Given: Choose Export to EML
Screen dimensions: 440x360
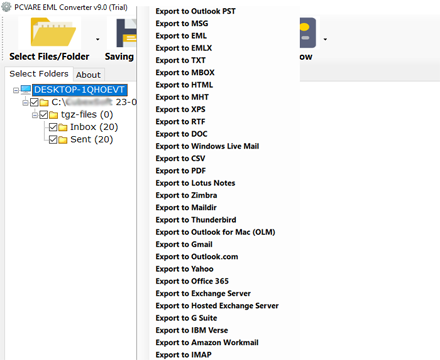Looking at the screenshot, I should (181, 36).
